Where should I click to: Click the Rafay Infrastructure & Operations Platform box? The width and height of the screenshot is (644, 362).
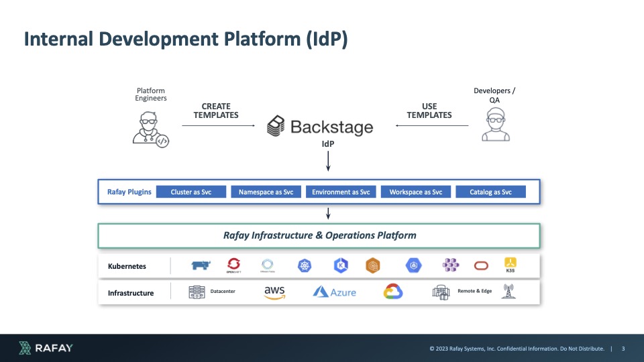point(319,235)
